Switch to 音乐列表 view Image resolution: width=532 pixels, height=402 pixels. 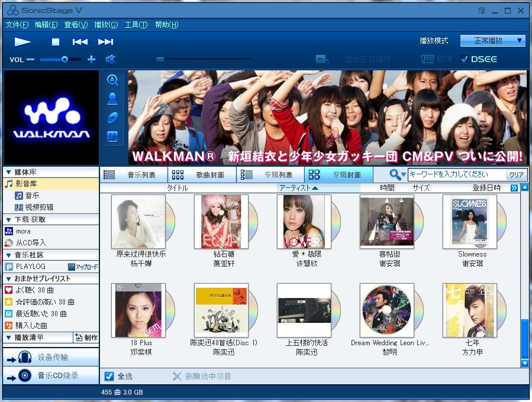click(x=134, y=175)
